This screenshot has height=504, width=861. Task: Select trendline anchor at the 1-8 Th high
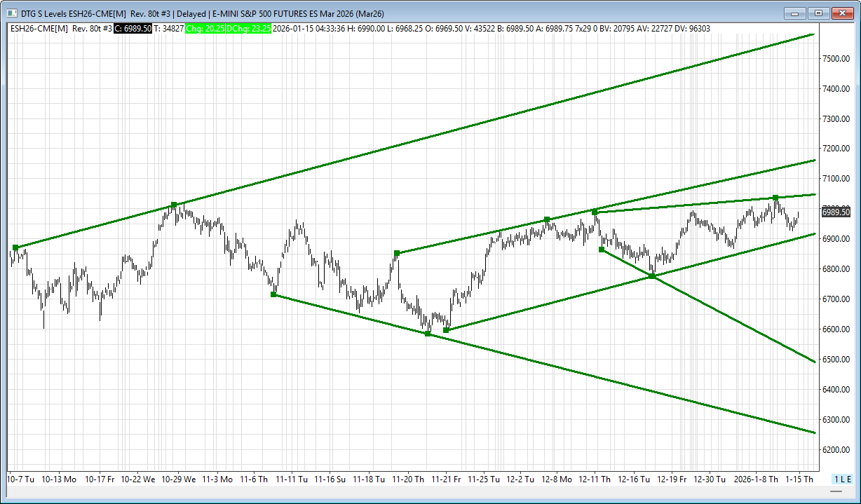click(775, 198)
